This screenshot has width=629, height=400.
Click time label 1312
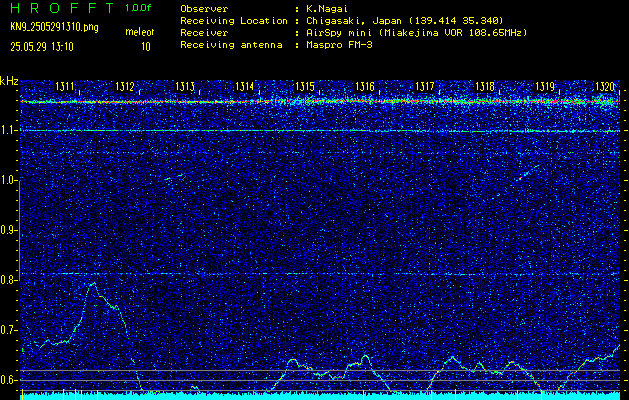tap(124, 86)
